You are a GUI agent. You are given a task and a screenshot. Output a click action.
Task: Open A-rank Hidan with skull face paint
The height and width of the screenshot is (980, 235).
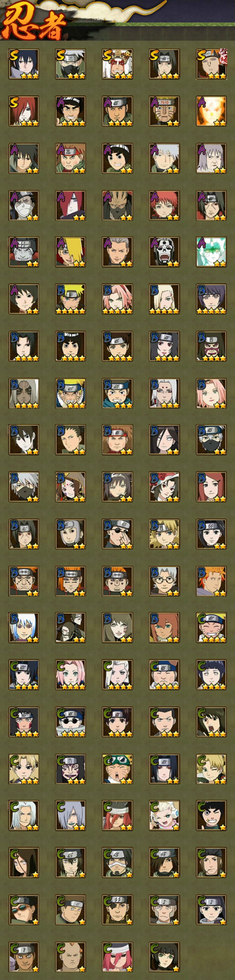164,252
